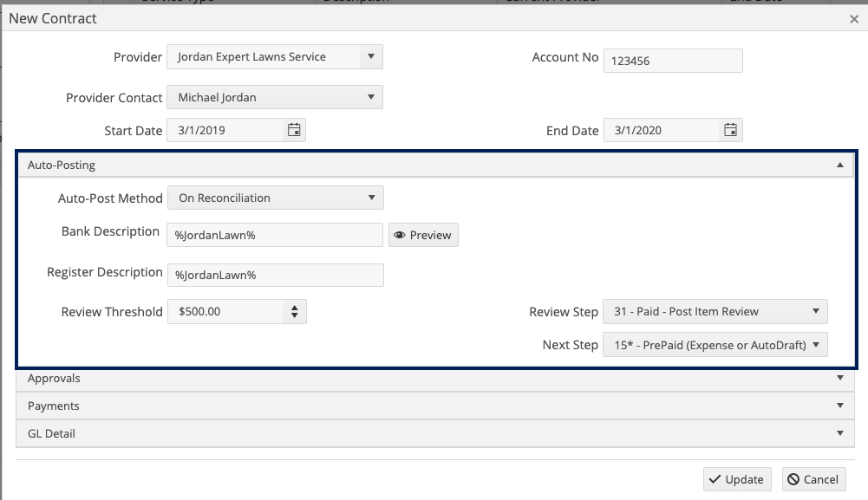Open the Provider Contact dropdown
Screen dimensions: 868x500
click(x=372, y=96)
